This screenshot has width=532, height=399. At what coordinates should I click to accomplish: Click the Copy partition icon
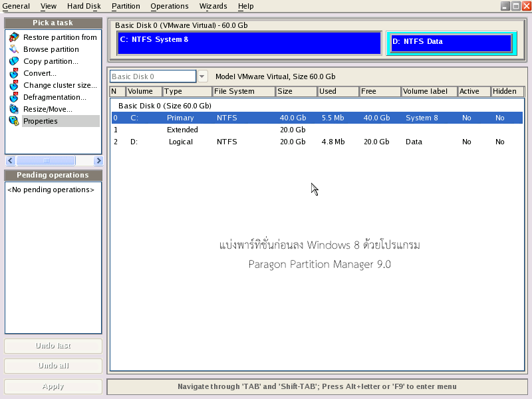tap(14, 61)
